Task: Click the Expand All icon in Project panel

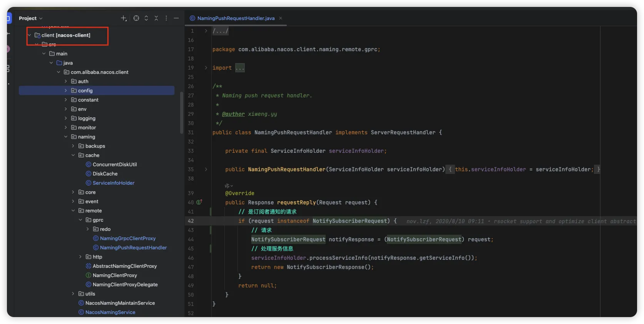Action: click(x=146, y=18)
